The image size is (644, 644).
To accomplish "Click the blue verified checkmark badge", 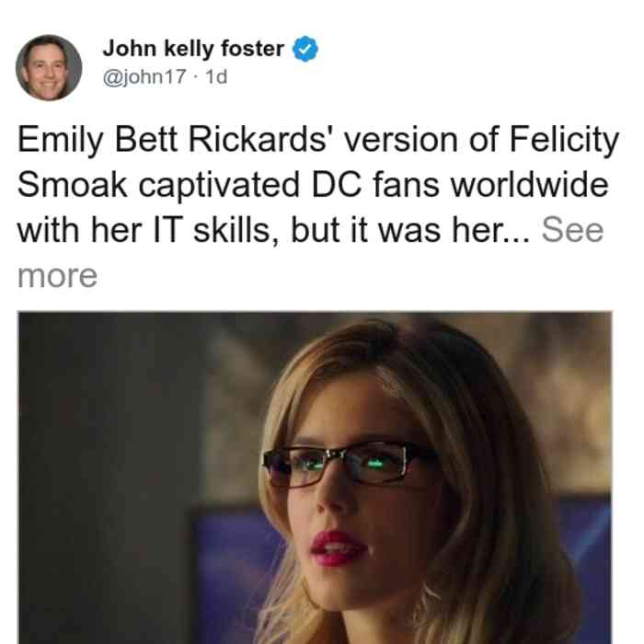I will coord(305,49).
